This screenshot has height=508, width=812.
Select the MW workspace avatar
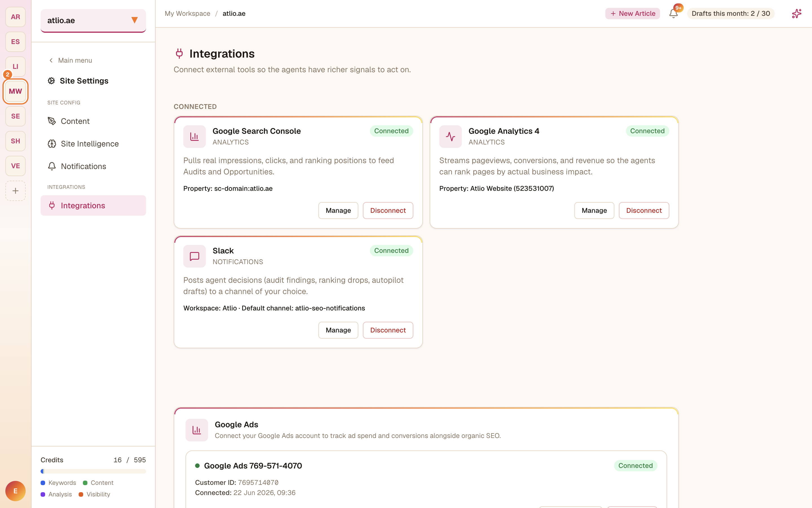16,91
